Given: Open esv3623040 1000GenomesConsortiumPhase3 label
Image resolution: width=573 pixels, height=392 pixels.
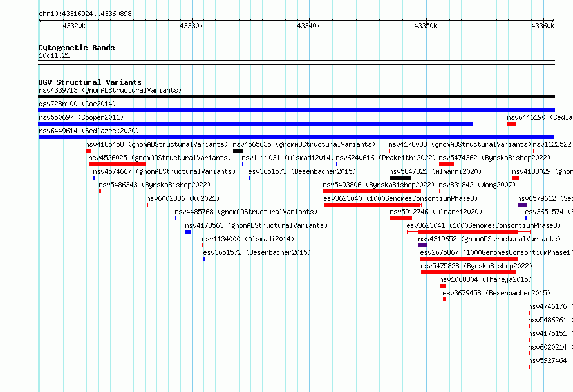Looking at the screenshot, I should pyautogui.click(x=400, y=198).
